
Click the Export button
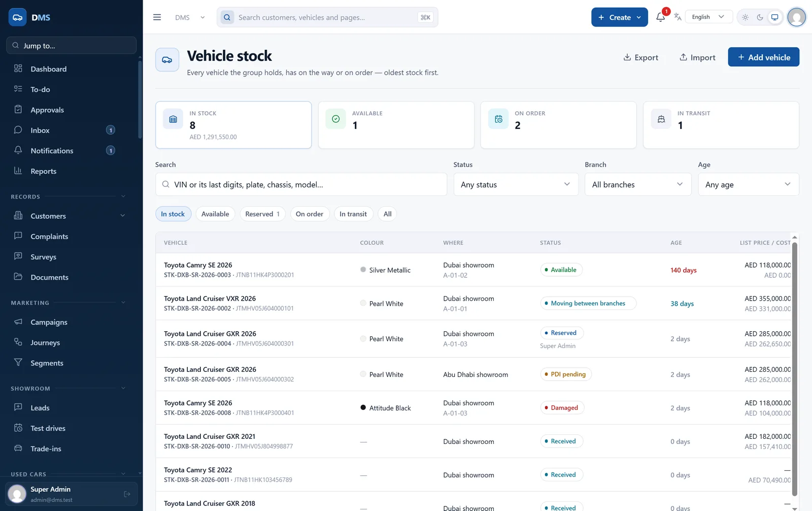[640, 57]
